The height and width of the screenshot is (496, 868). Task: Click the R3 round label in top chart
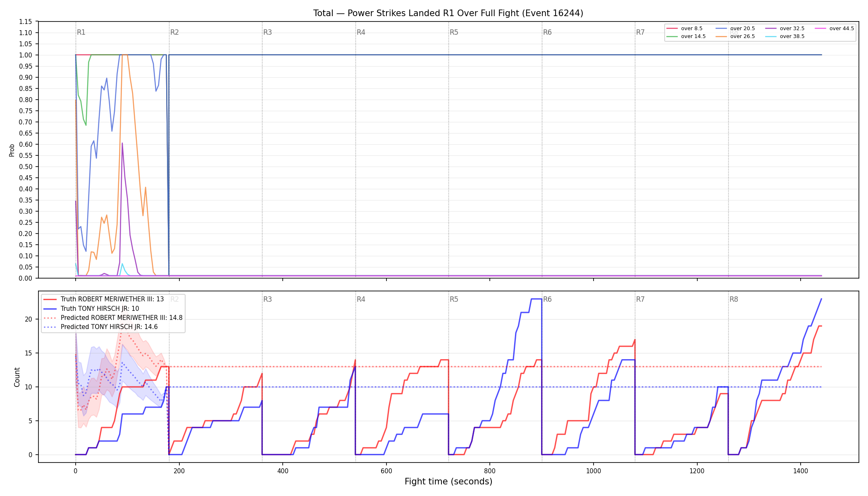coord(267,32)
